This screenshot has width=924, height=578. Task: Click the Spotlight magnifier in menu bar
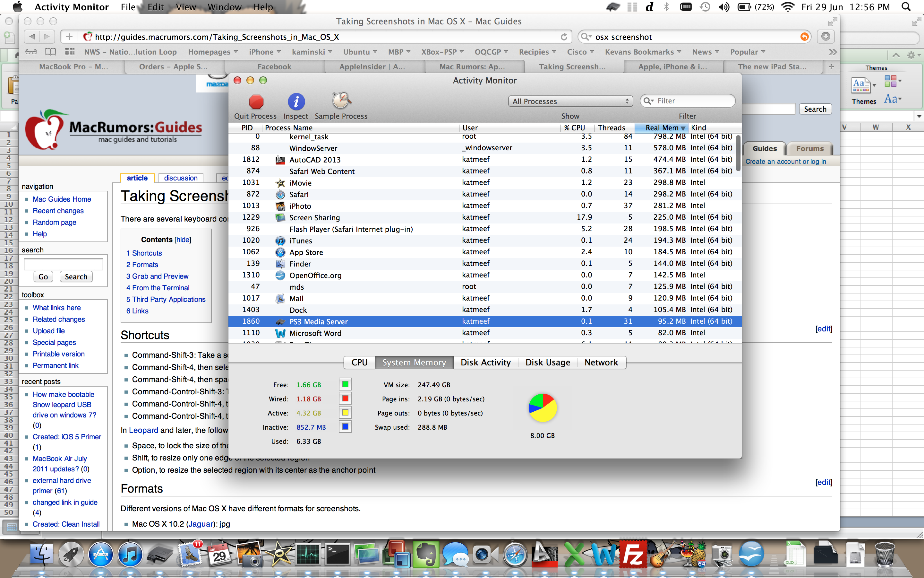pyautogui.click(x=906, y=7)
